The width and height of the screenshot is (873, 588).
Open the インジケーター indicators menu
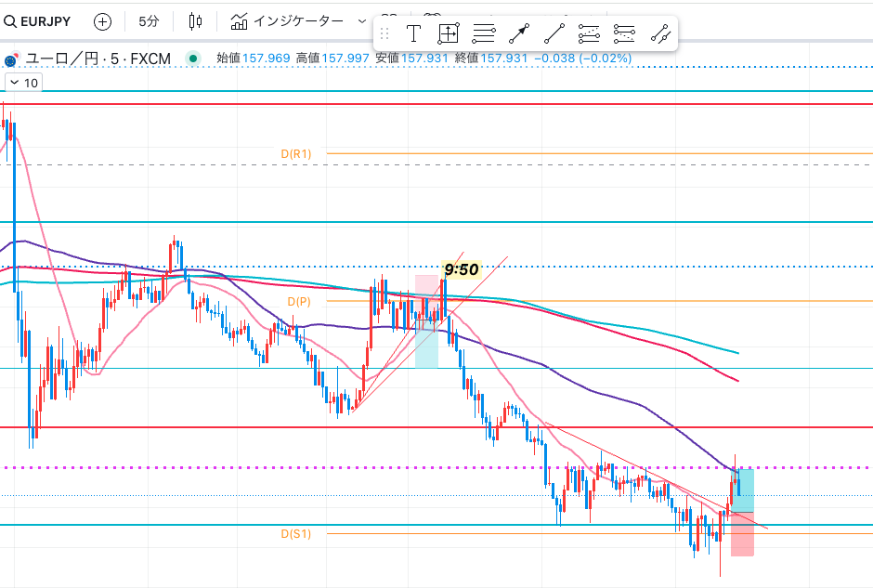pyautogui.click(x=288, y=20)
